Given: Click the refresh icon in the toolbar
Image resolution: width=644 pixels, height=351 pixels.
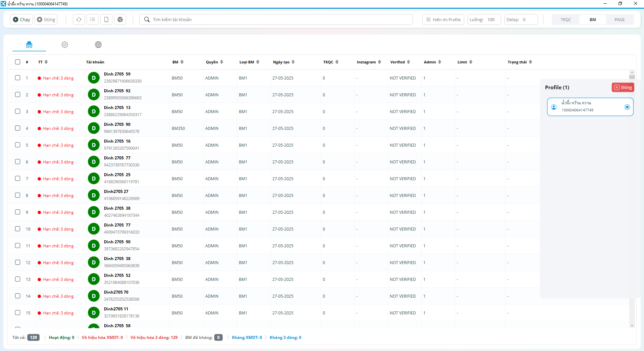Looking at the screenshot, I should [79, 19].
